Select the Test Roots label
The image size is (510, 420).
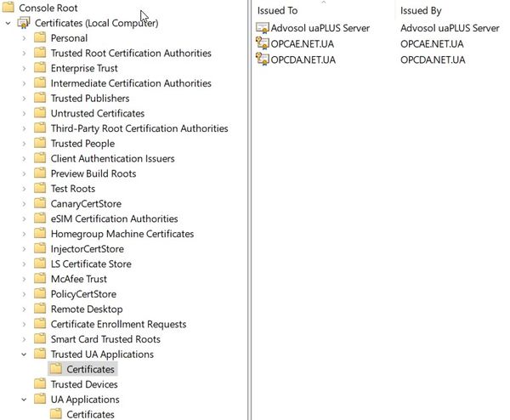point(73,189)
